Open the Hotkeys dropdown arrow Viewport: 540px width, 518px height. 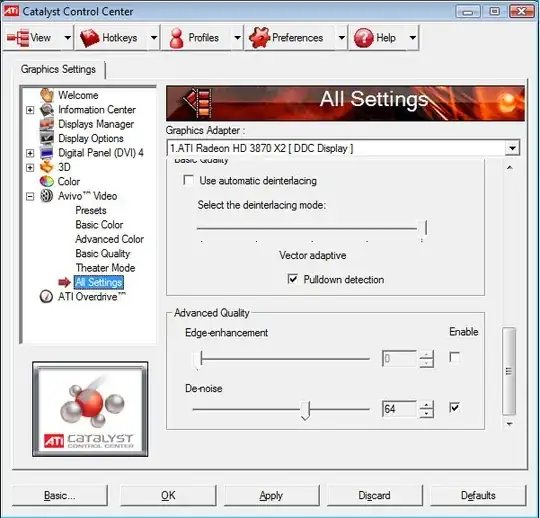click(x=154, y=38)
